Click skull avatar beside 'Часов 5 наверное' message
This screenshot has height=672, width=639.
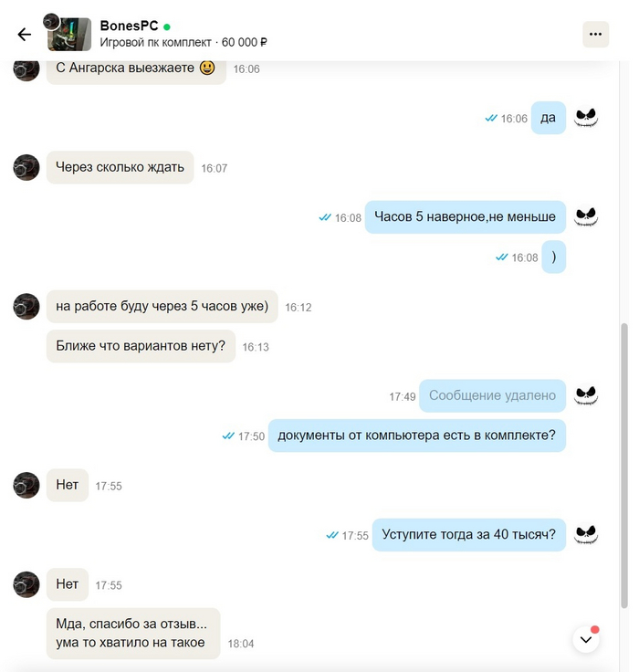pyautogui.click(x=586, y=217)
